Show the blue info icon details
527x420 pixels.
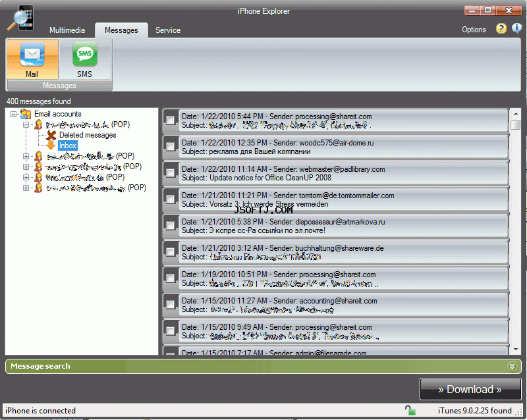516,28
